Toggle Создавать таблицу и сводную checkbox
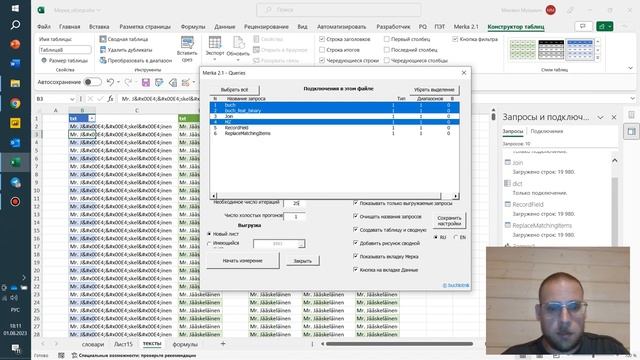The height and width of the screenshot is (360, 640). (x=356, y=230)
